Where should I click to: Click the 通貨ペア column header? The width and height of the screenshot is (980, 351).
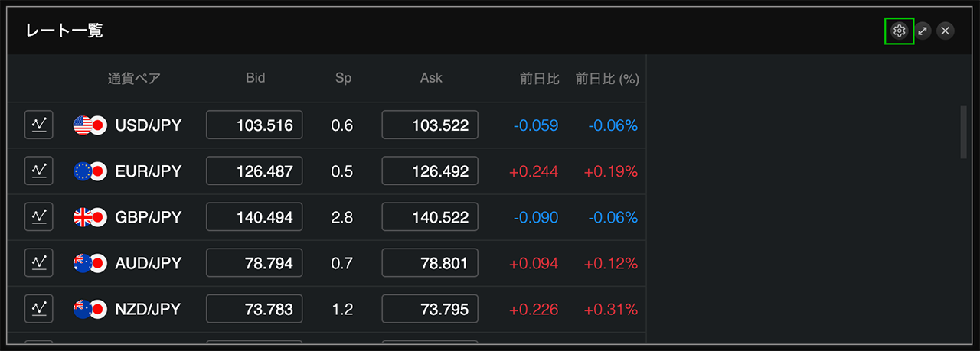[134, 78]
